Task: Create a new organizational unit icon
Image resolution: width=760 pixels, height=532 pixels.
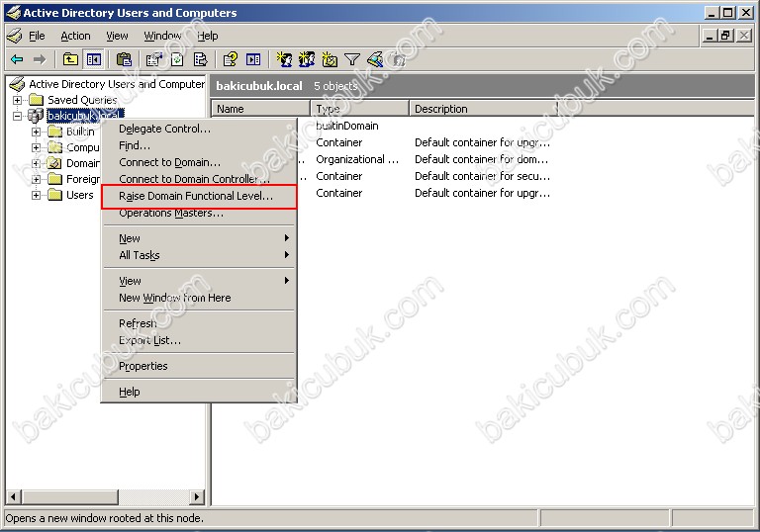Action: 330,59
